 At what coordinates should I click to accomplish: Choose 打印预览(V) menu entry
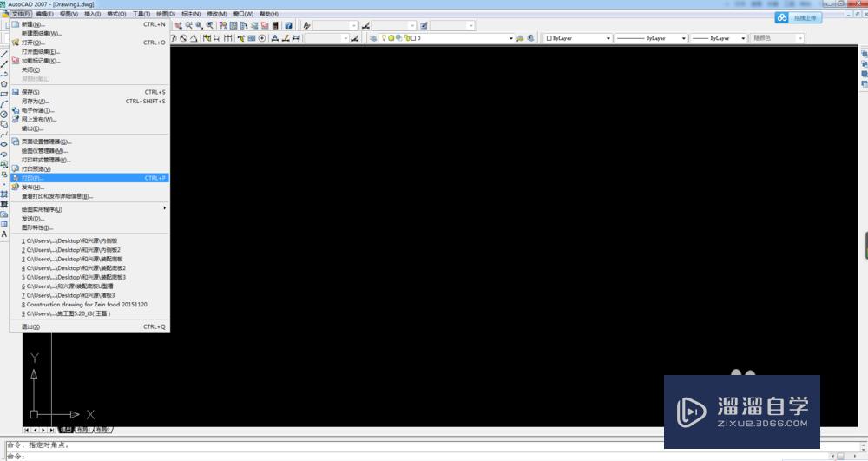pyautogui.click(x=89, y=168)
